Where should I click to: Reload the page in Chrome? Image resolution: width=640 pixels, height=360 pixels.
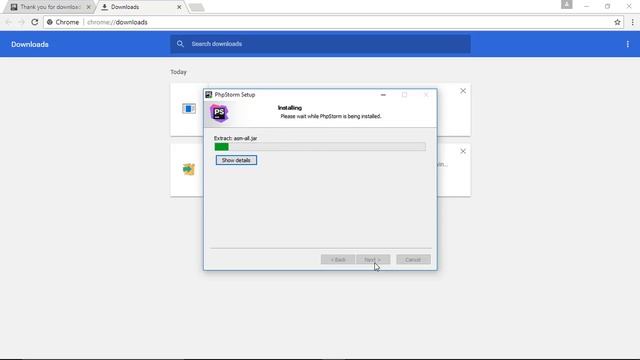click(x=35, y=22)
